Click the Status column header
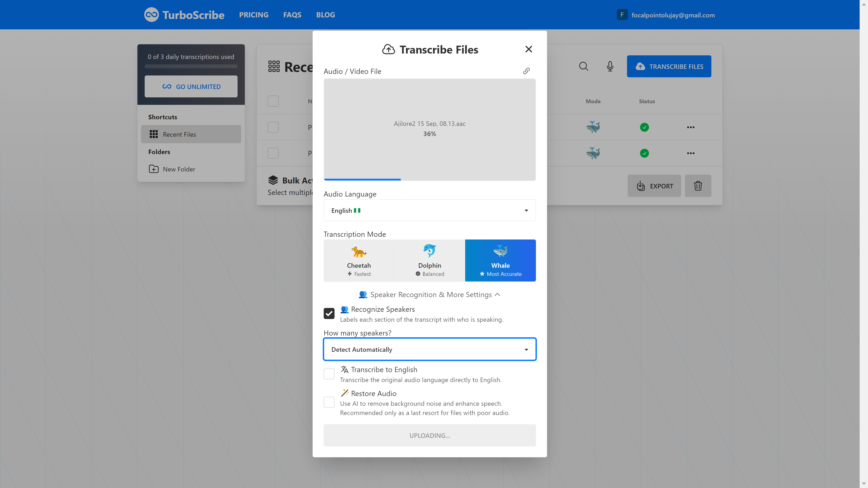 [x=647, y=101]
